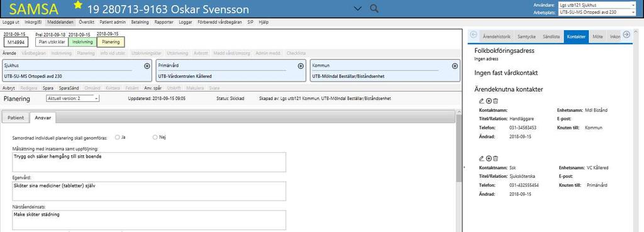Screen dimensions: 644x232
Task: Open the Loggar menu
Action: (x=186, y=22)
